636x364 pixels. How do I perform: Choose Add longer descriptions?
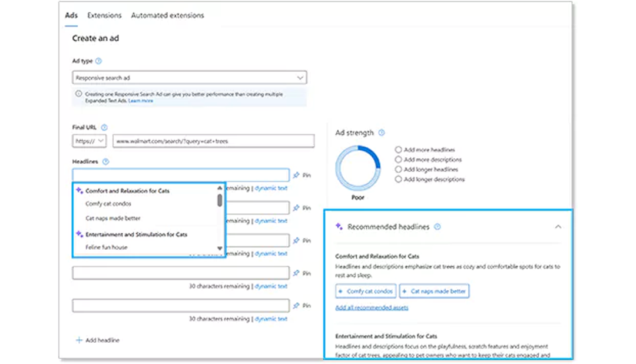[x=398, y=179]
